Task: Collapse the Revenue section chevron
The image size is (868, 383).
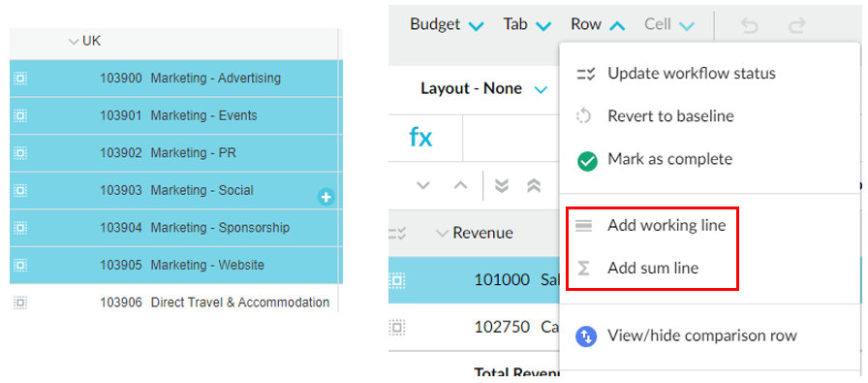Action: [442, 234]
